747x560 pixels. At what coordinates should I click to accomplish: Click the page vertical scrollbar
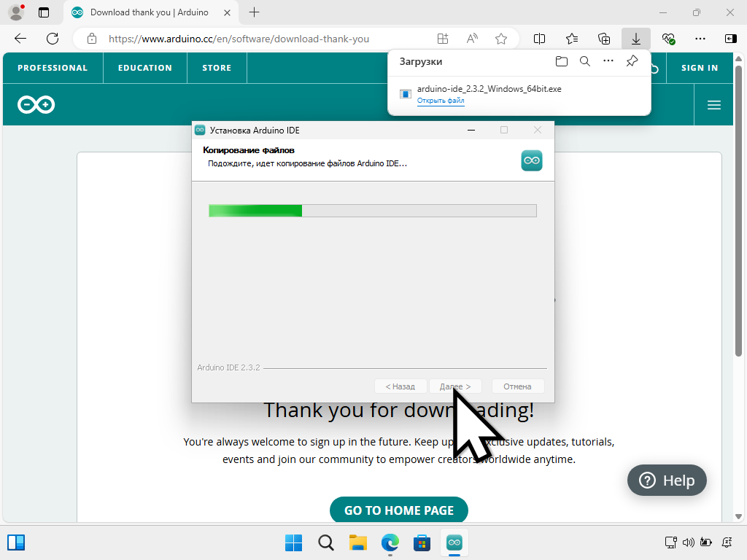click(x=738, y=211)
